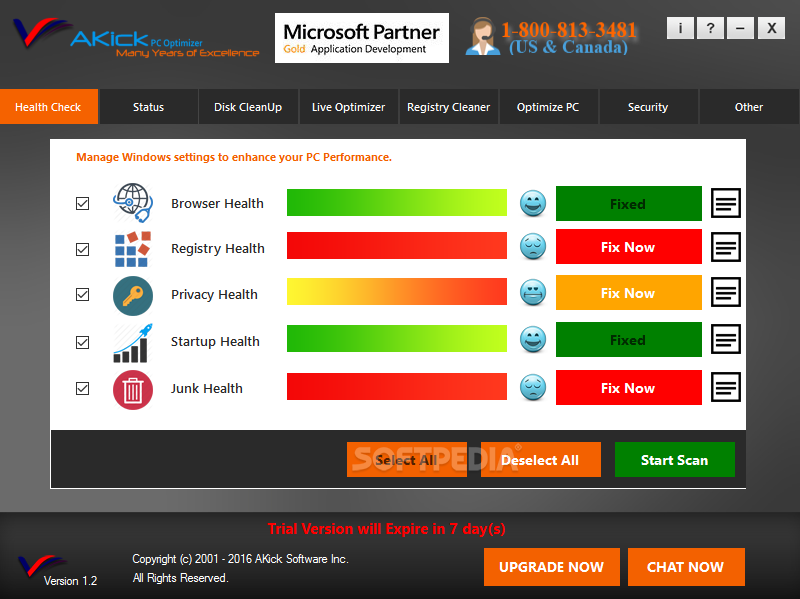The height and width of the screenshot is (599, 800).
Task: Click the Registry Health blocks icon
Action: (133, 248)
